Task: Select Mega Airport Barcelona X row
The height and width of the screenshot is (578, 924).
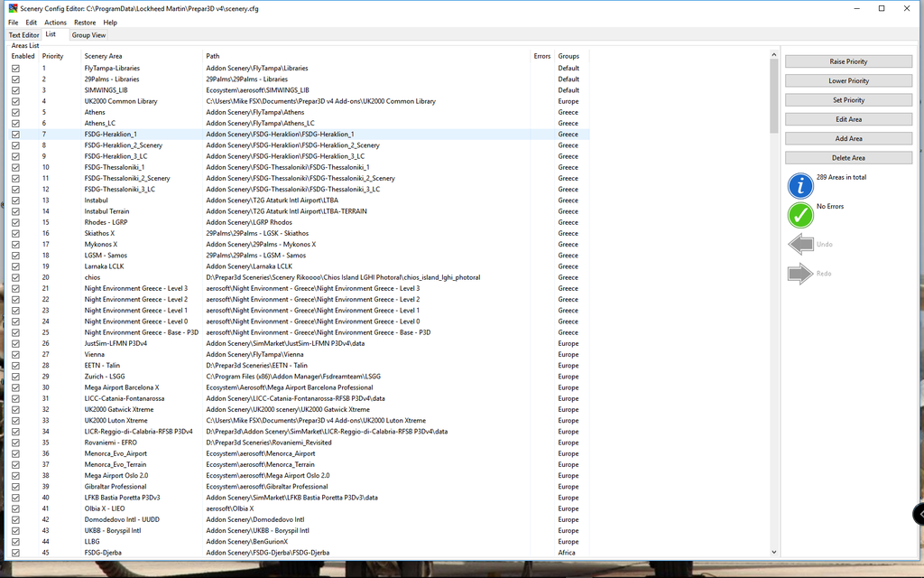Action: click(298, 387)
